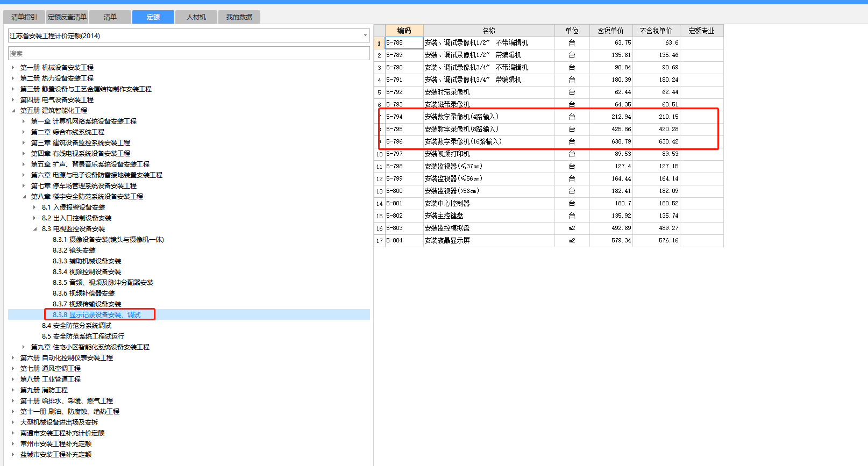Select 第四章 有线电视系统设备安装工程
868x466 pixels.
pyautogui.click(x=81, y=154)
